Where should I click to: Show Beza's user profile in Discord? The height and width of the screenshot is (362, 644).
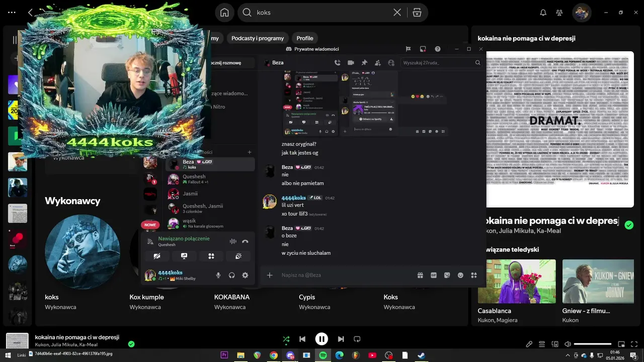pyautogui.click(x=391, y=63)
